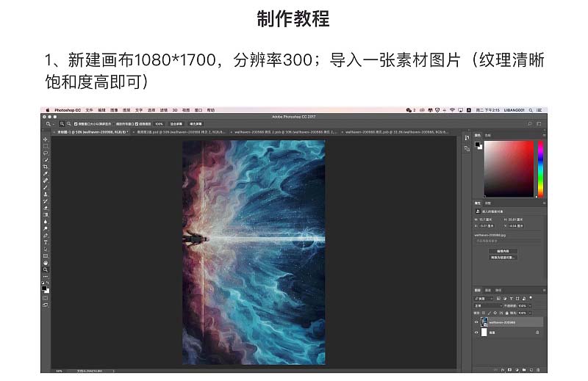
Task: Switch to the second document tab
Action: point(180,132)
